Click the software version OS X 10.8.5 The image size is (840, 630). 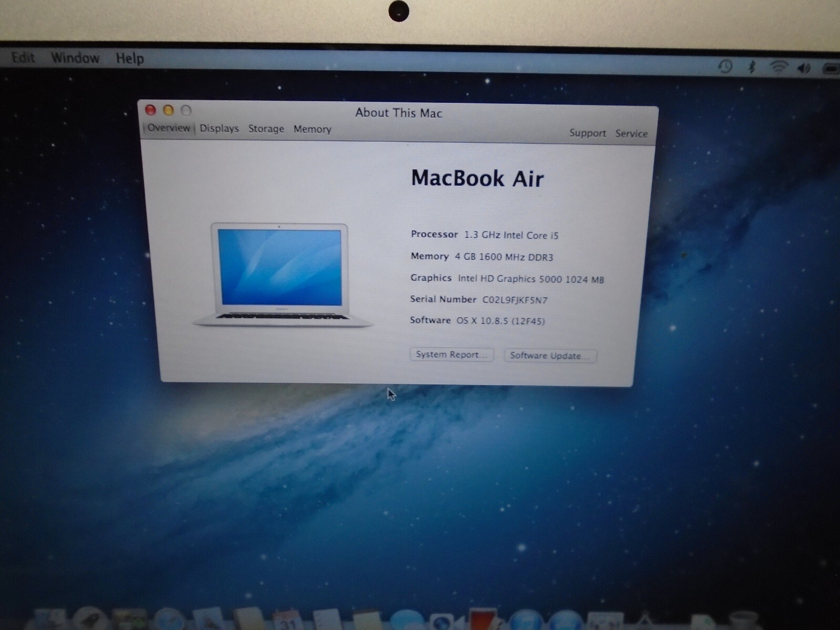click(500, 321)
